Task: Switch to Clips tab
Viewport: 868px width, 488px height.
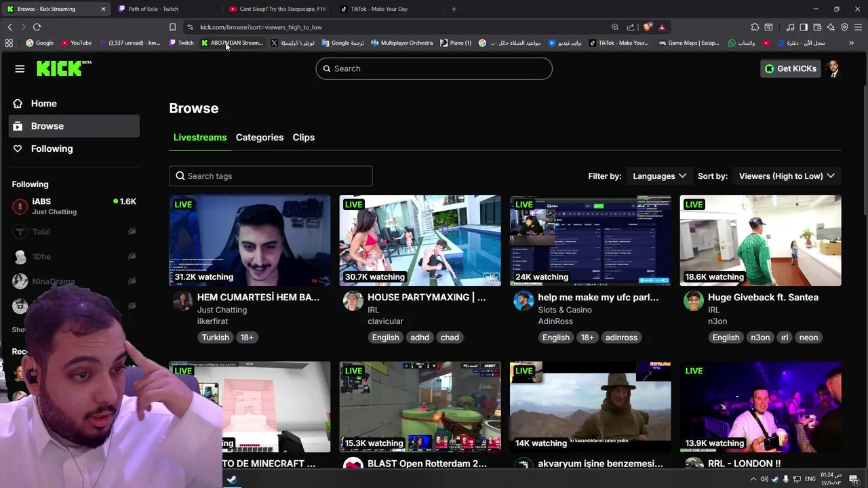Action: 304,138
